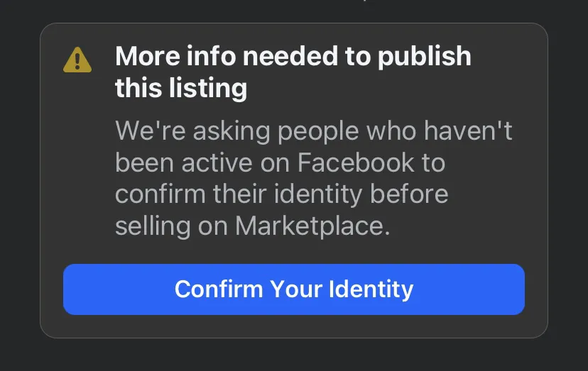
Task: Click the 'Confirm' word on the blue button
Action: tap(219, 289)
